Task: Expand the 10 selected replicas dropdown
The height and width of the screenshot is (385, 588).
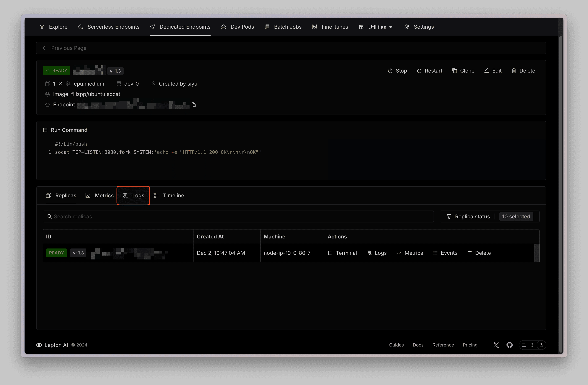Action: [x=516, y=216]
